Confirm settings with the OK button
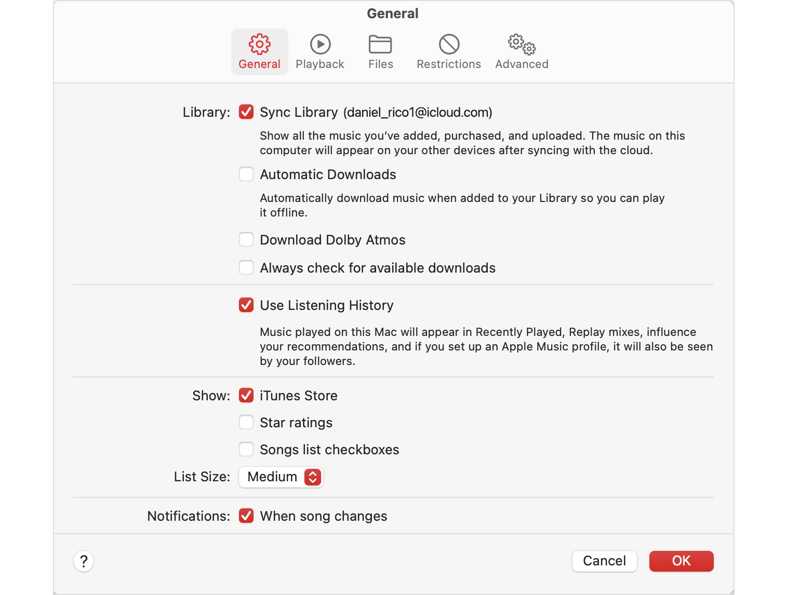 681,560
